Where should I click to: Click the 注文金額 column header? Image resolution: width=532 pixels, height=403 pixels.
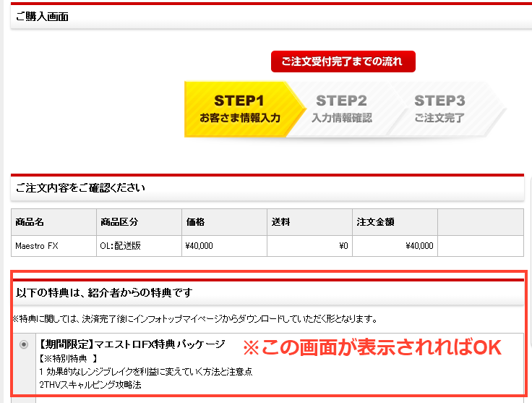(395, 222)
